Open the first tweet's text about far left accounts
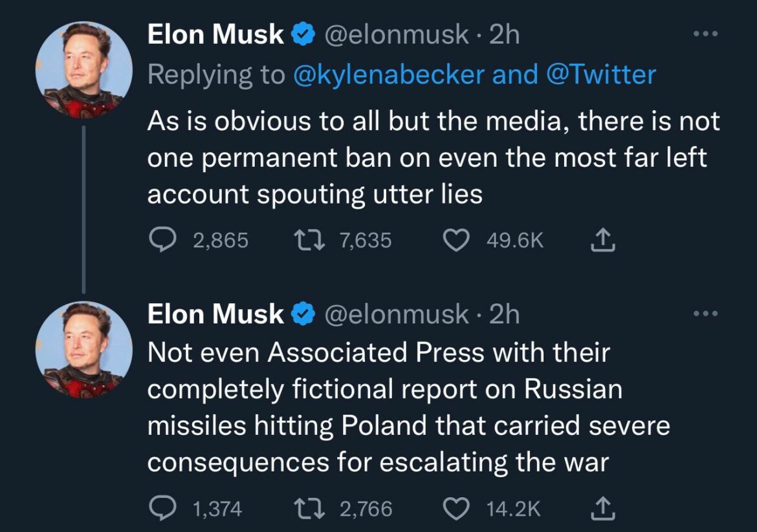Viewport: 757px width, 532px height. point(427,157)
